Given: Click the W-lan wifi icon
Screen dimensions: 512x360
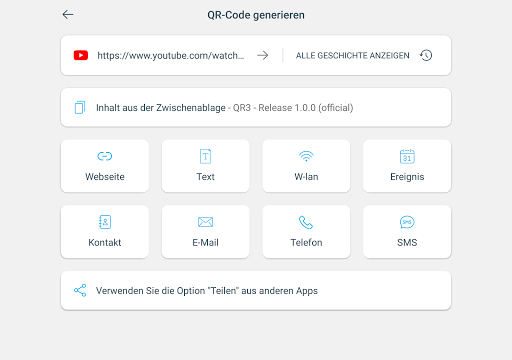Looking at the screenshot, I should [x=306, y=156].
